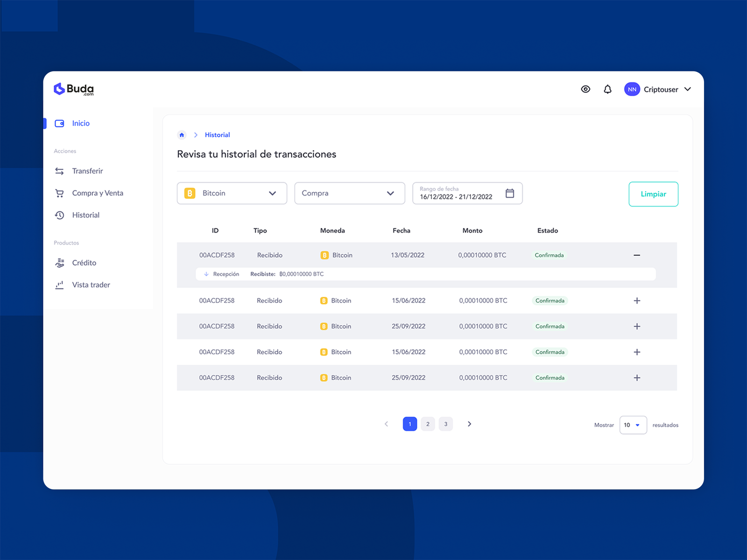Open the Bitcoin currency dropdown

[232, 193]
